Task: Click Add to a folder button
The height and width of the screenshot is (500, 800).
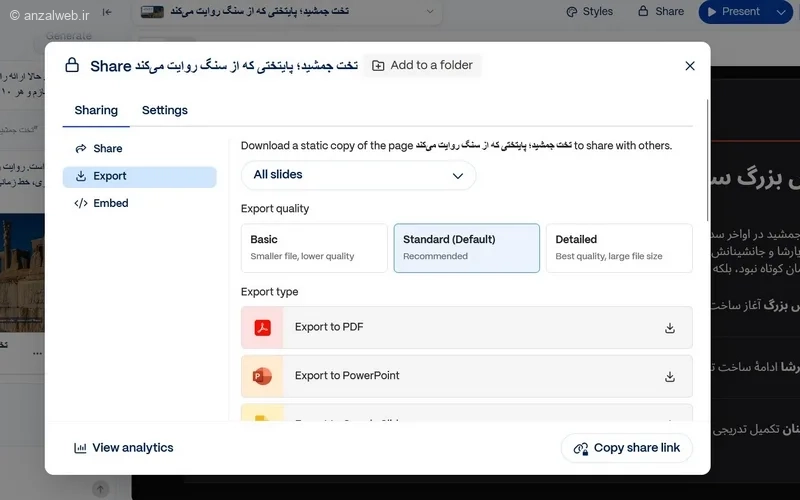Action: (x=422, y=65)
